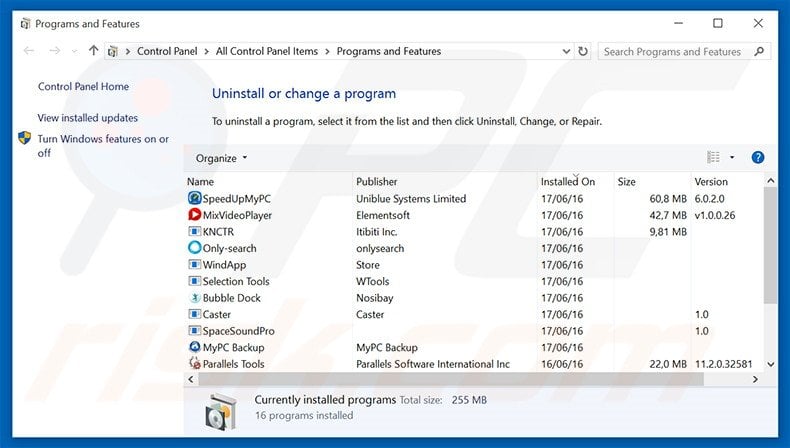Screen dimensions: 790x448
Task: Click the 60,8 MB size value
Action: point(668,199)
